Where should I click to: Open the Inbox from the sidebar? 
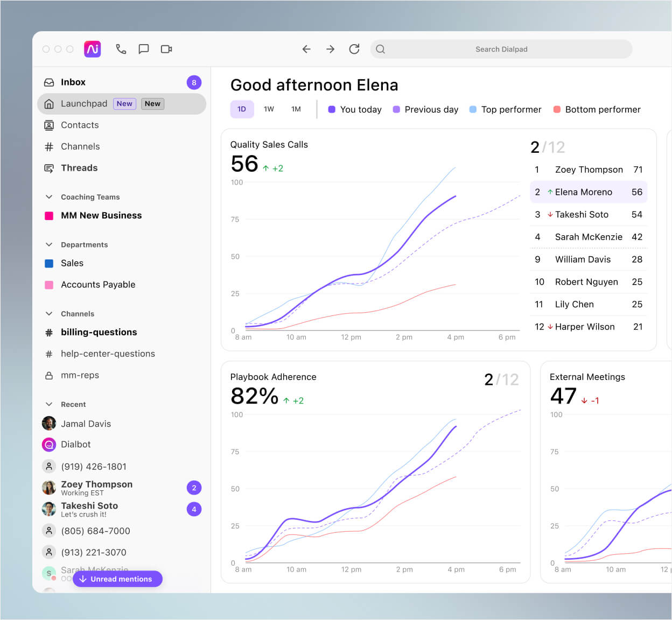pos(73,82)
